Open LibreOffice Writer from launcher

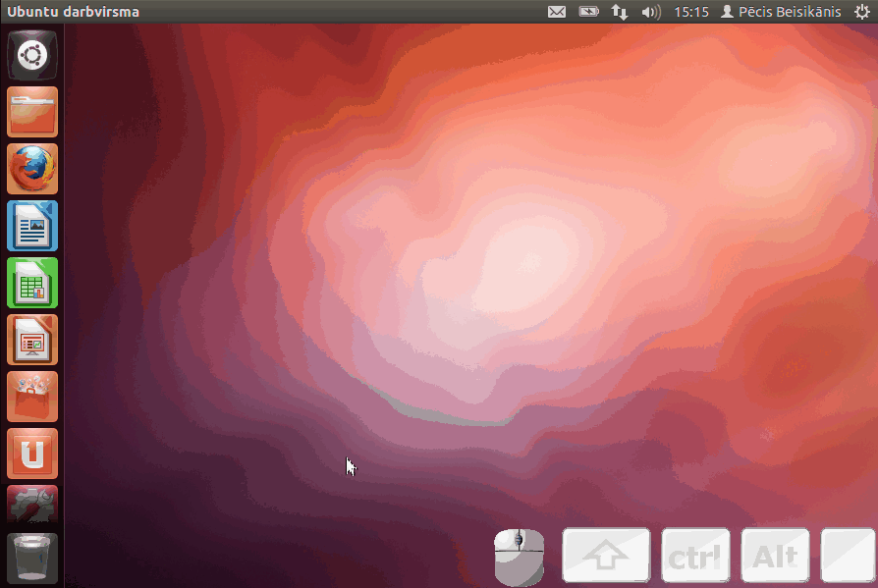pyautogui.click(x=31, y=226)
